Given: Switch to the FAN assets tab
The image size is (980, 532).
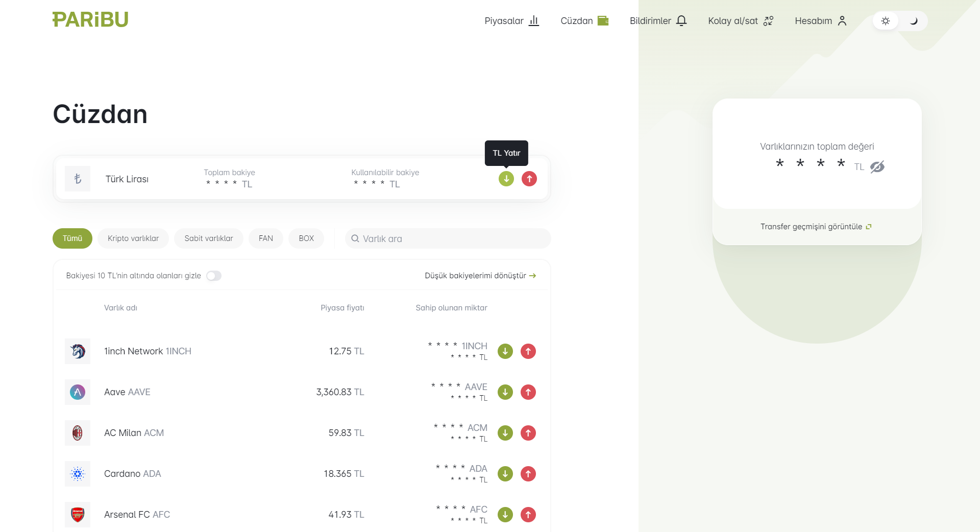Looking at the screenshot, I should (265, 238).
